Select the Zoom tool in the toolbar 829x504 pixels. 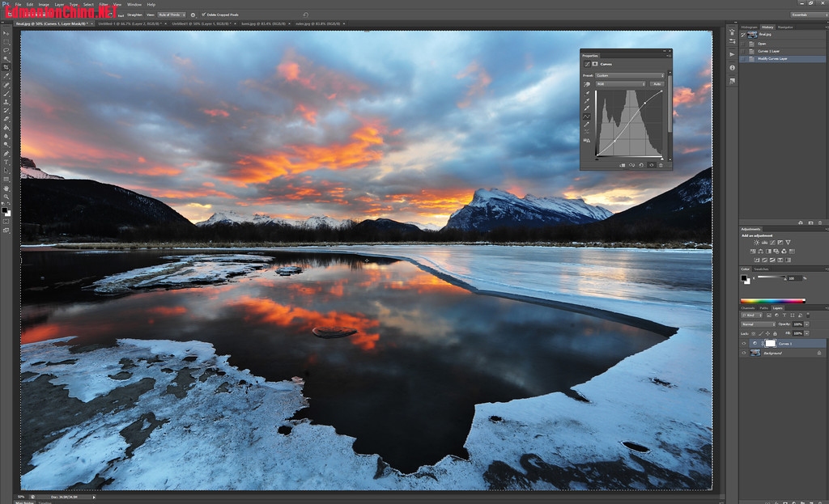click(6, 197)
